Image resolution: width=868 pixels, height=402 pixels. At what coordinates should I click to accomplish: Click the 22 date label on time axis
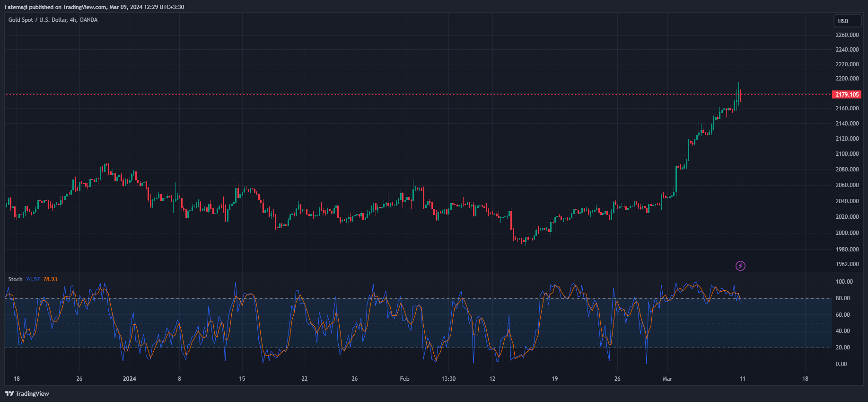(x=305, y=379)
